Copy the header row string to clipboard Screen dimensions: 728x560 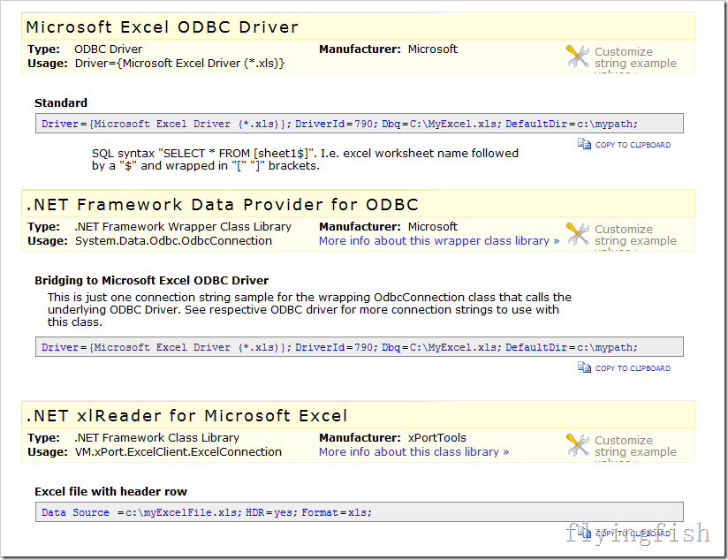[x=633, y=534]
